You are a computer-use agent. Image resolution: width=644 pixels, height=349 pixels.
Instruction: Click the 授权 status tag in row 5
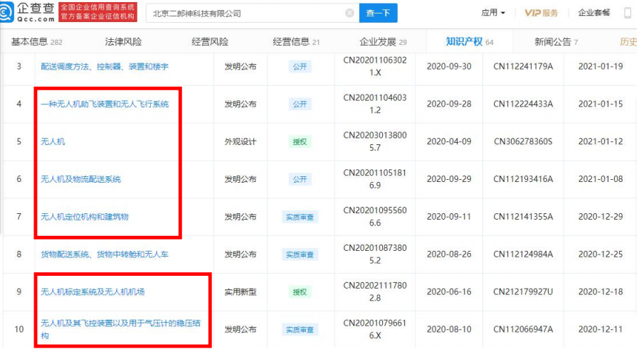300,142
